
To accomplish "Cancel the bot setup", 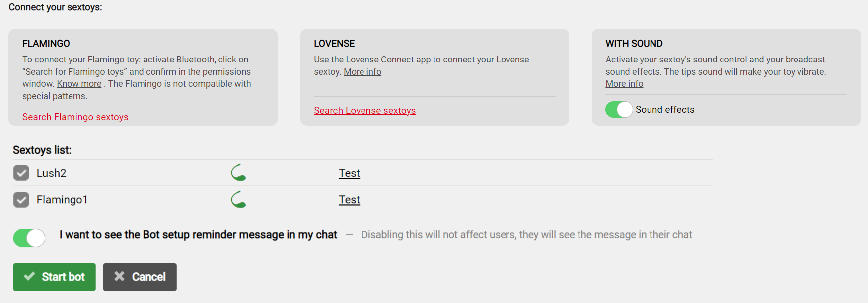I will coord(140,277).
